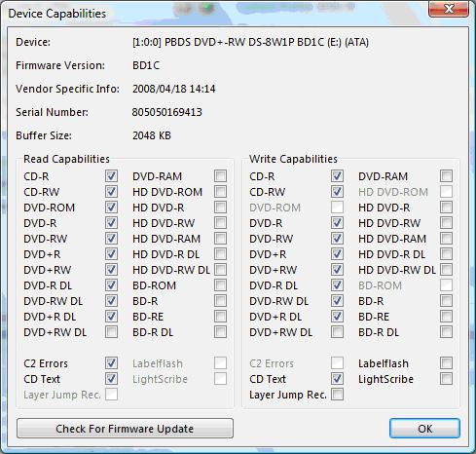Tick the write Labelflash checkbox
The image size is (476, 454).
pos(446,363)
